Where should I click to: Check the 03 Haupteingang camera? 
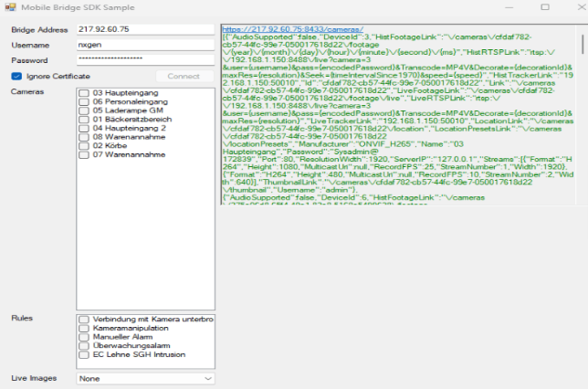point(84,93)
